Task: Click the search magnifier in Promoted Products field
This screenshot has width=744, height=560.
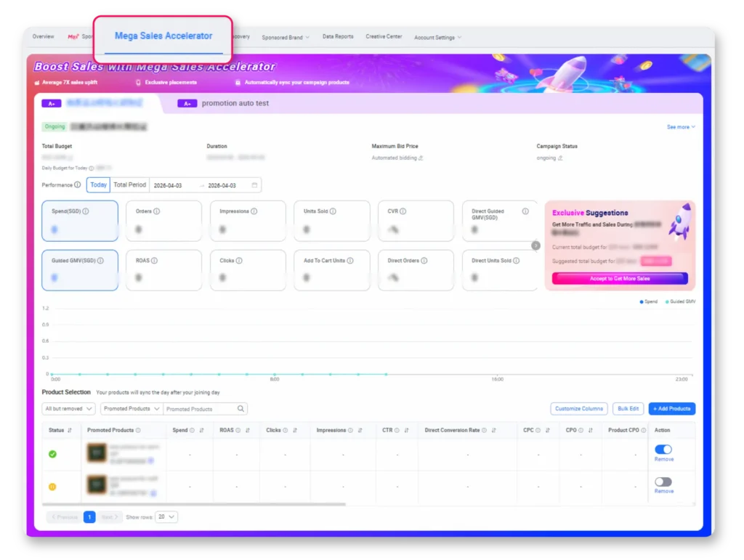Action: 241,409
